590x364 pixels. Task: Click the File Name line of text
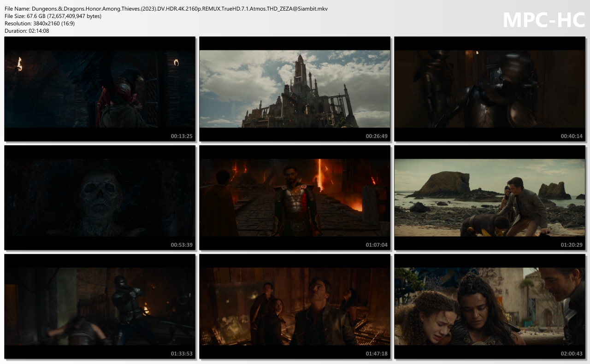[x=166, y=9]
